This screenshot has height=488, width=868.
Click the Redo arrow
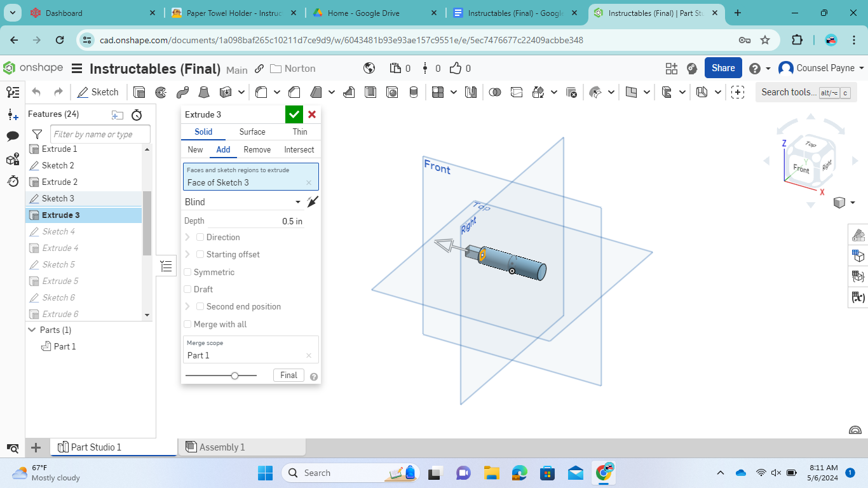pos(58,92)
